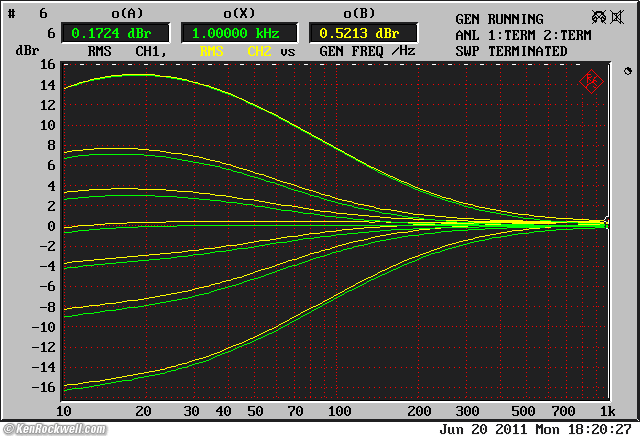640x436 pixels.
Task: Click the 16 label on the Y axis
Action: point(47,64)
